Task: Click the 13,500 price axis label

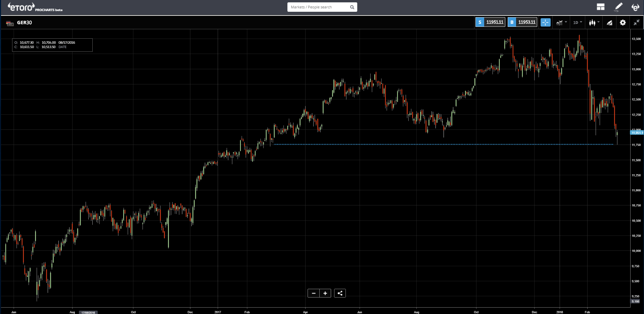Action: pyautogui.click(x=636, y=39)
